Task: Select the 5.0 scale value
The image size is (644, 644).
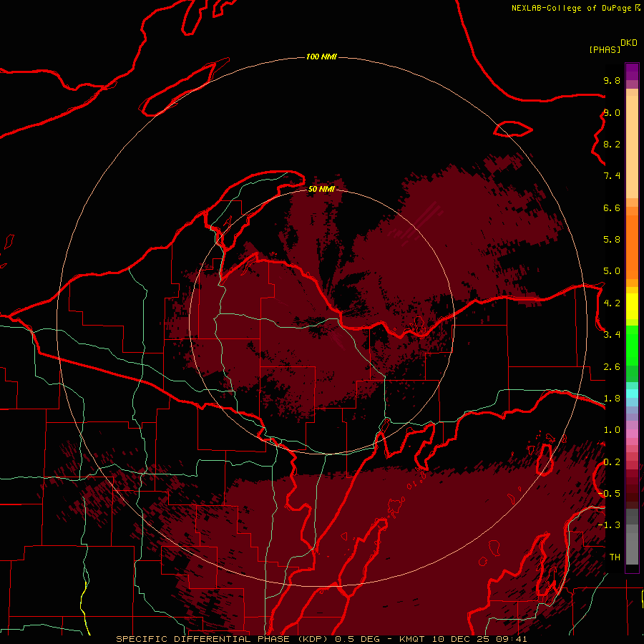Action: coord(612,271)
